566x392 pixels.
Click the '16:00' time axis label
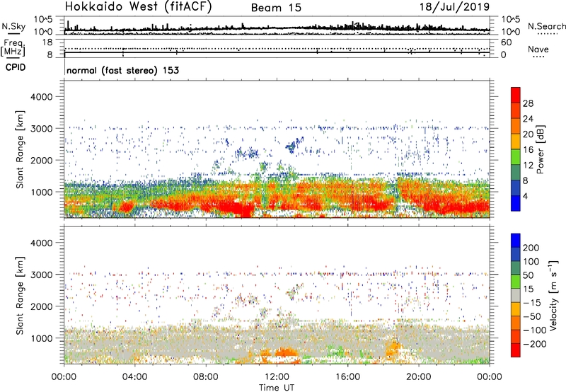348,377
